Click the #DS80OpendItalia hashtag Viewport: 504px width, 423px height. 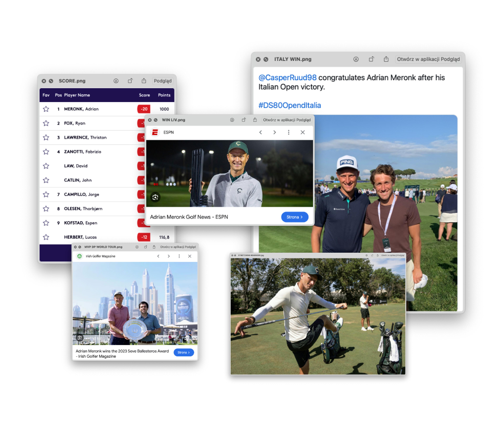coord(289,105)
